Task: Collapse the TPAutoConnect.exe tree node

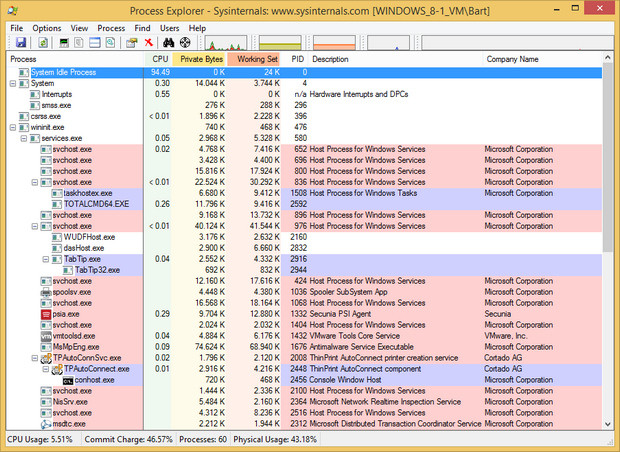Action: point(46,369)
